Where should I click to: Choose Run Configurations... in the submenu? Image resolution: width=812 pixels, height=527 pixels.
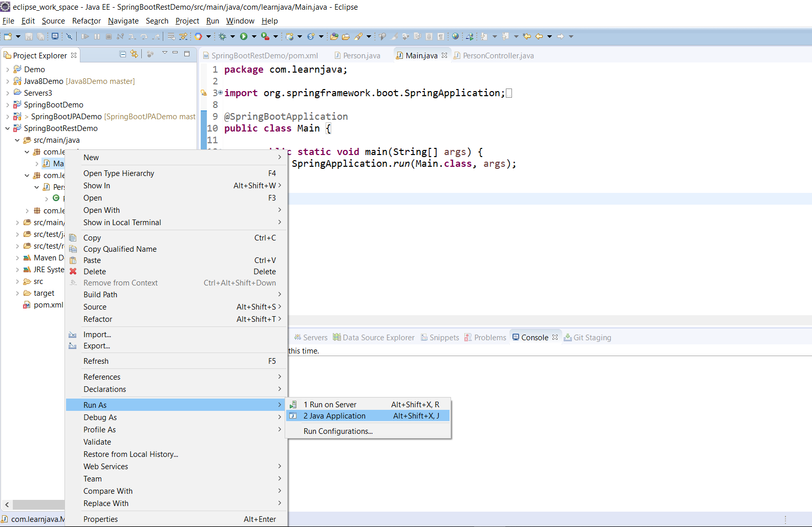[x=338, y=431]
